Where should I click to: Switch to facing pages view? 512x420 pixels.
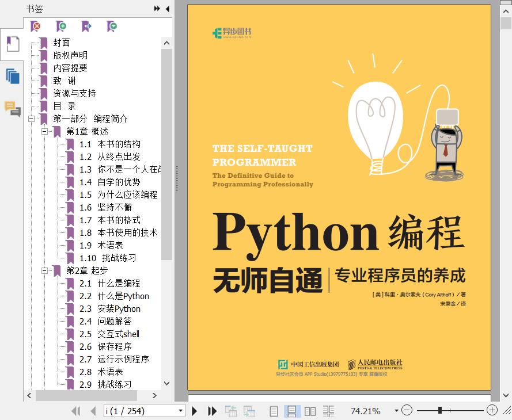(310, 411)
